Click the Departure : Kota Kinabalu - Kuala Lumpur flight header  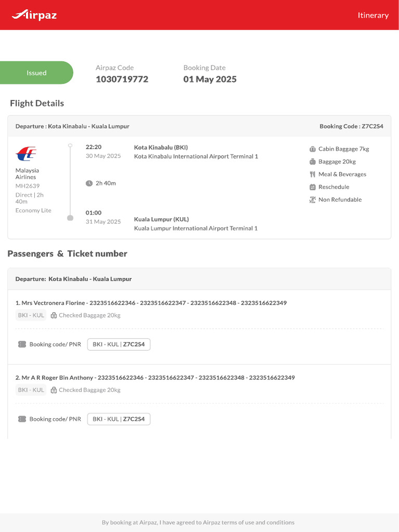pyautogui.click(x=72, y=126)
